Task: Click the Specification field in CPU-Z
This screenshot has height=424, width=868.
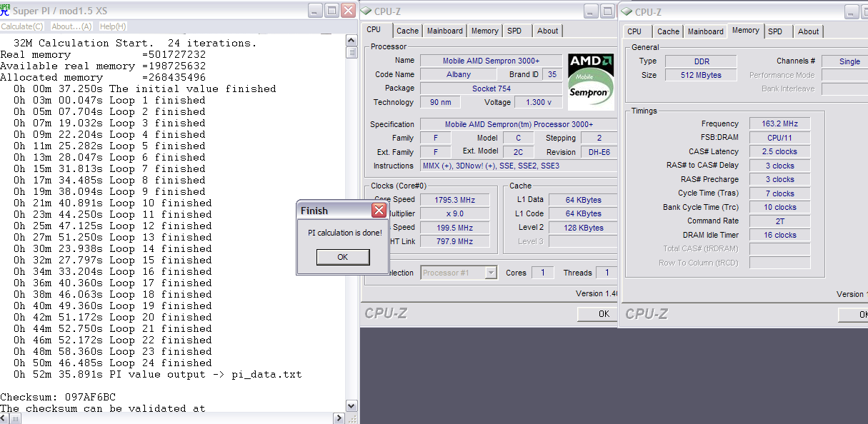Action: click(x=519, y=124)
